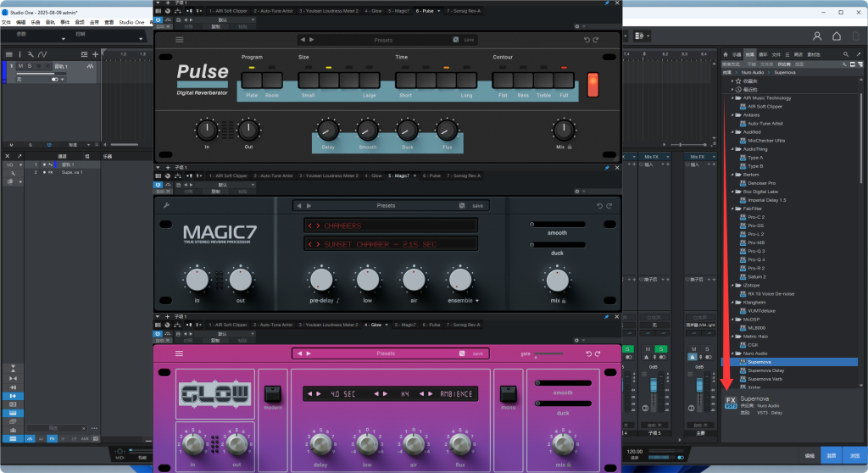This screenshot has width=868, height=473.
Task: Switch to the 7 - Sonsig Rev-A tab in Pulse window
Action: pyautogui.click(x=464, y=10)
